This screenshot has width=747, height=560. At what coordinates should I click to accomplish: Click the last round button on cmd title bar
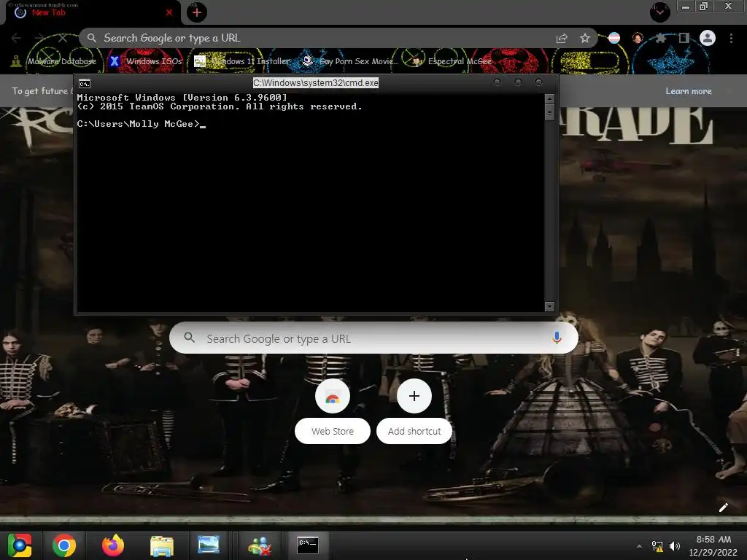click(x=538, y=82)
